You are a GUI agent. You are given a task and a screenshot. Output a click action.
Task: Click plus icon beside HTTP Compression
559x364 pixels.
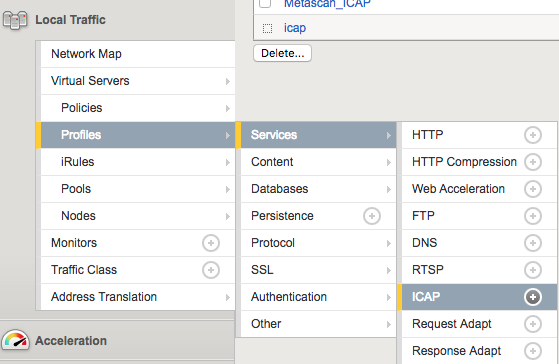point(533,162)
